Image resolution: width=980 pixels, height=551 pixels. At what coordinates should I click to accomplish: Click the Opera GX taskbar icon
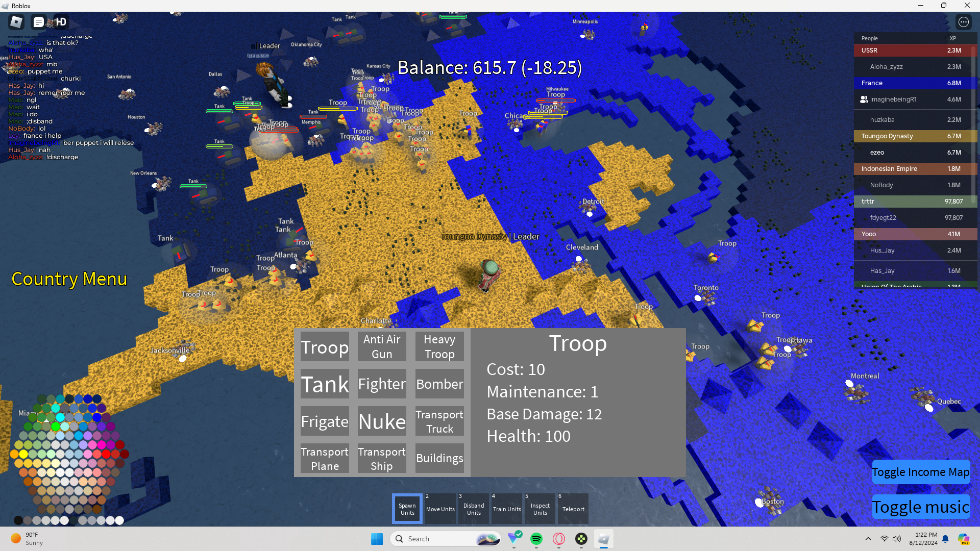click(559, 539)
